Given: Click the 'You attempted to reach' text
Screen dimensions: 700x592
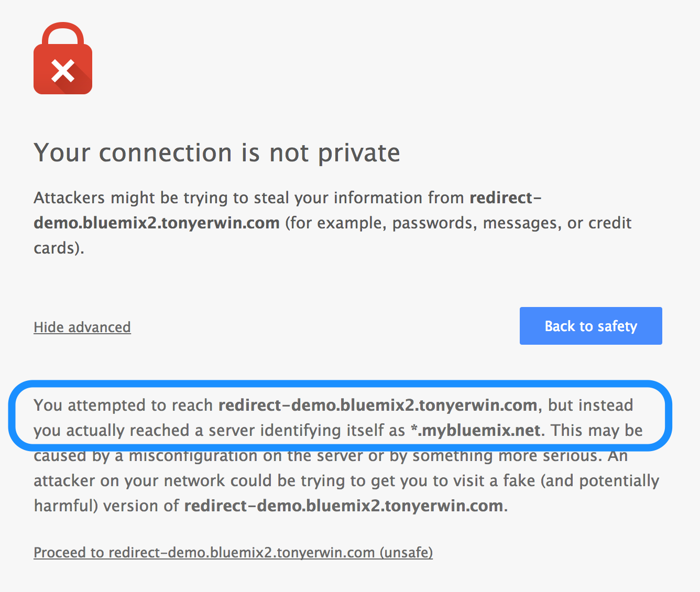Looking at the screenshot, I should point(123,405).
